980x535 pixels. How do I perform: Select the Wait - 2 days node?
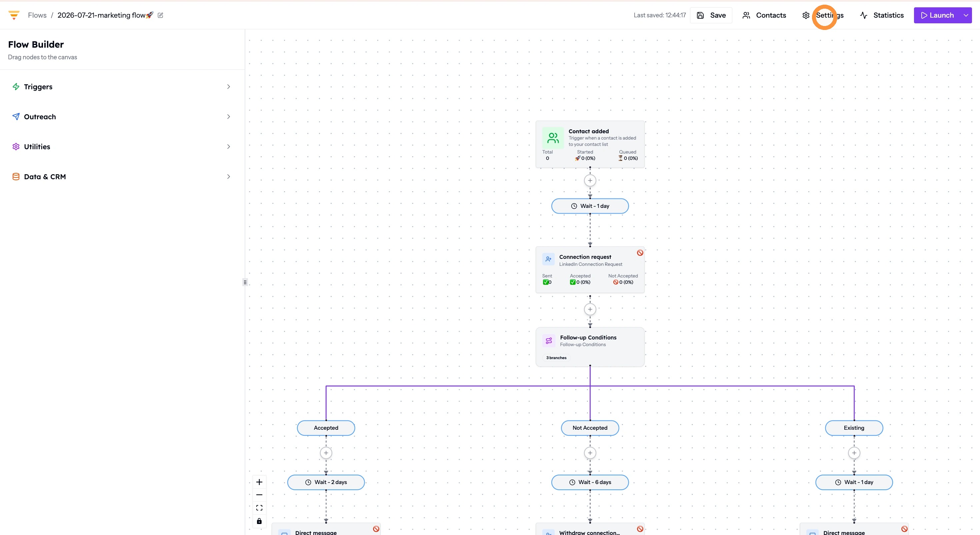click(326, 482)
